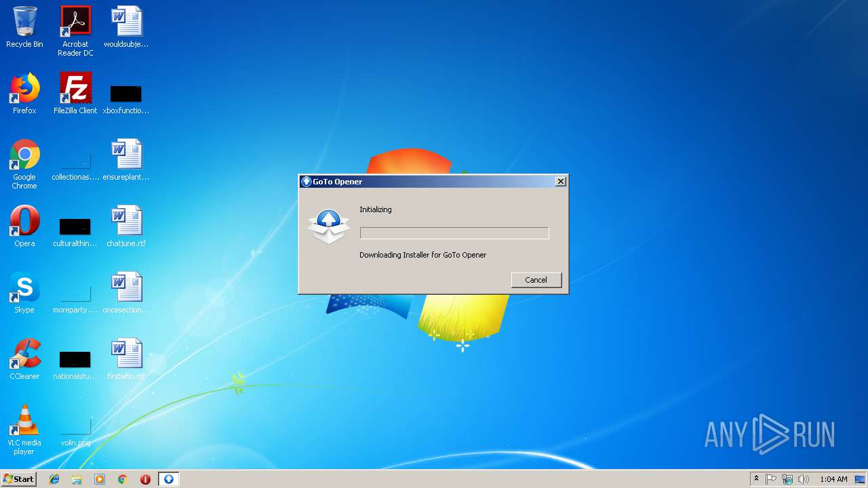The height and width of the screenshot is (488, 868).
Task: Launch Google Chrome desktop shortcut
Action: 24,164
